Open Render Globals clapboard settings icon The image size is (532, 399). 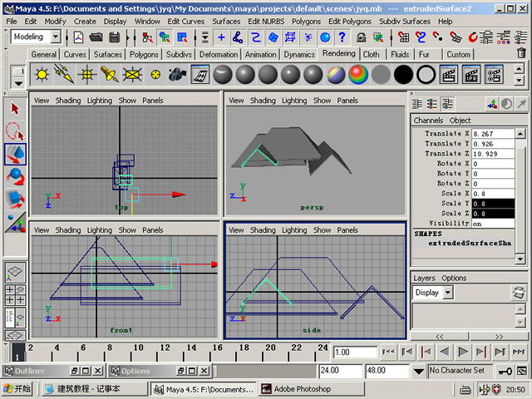pos(494,74)
